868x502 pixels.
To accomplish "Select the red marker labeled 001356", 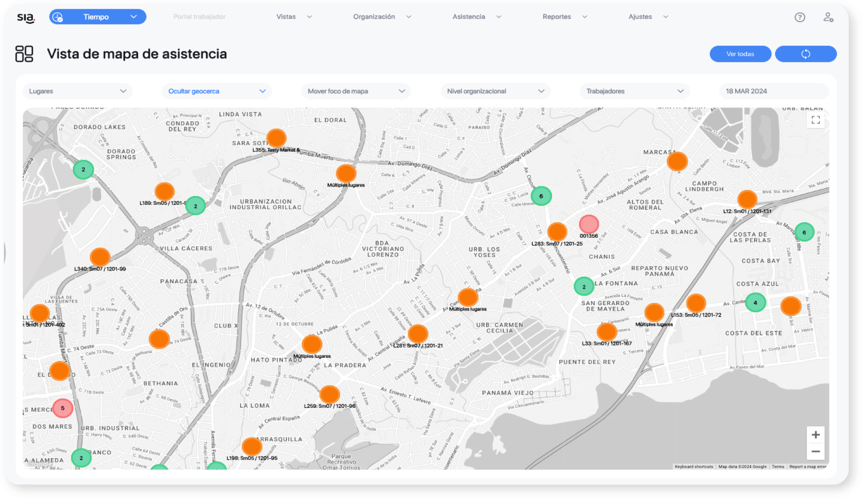I will [x=588, y=224].
